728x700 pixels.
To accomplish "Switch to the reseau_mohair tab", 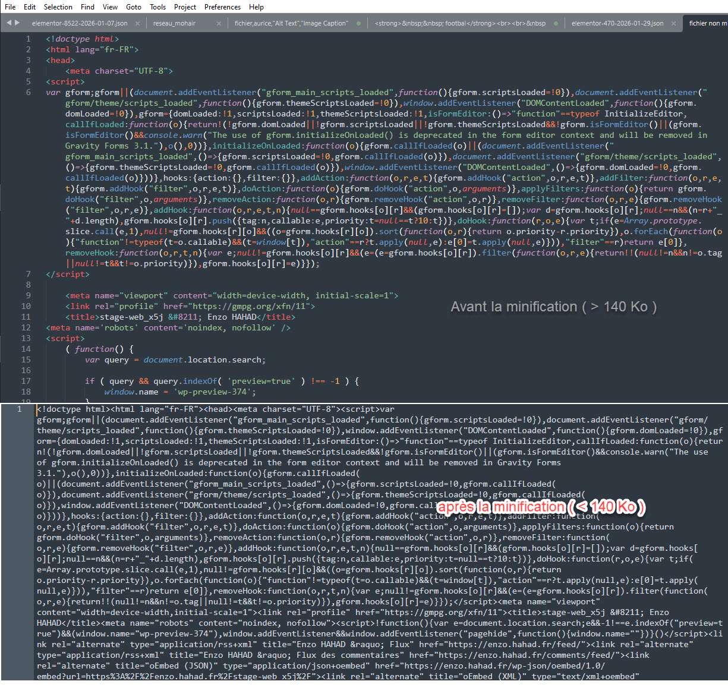I will point(174,23).
